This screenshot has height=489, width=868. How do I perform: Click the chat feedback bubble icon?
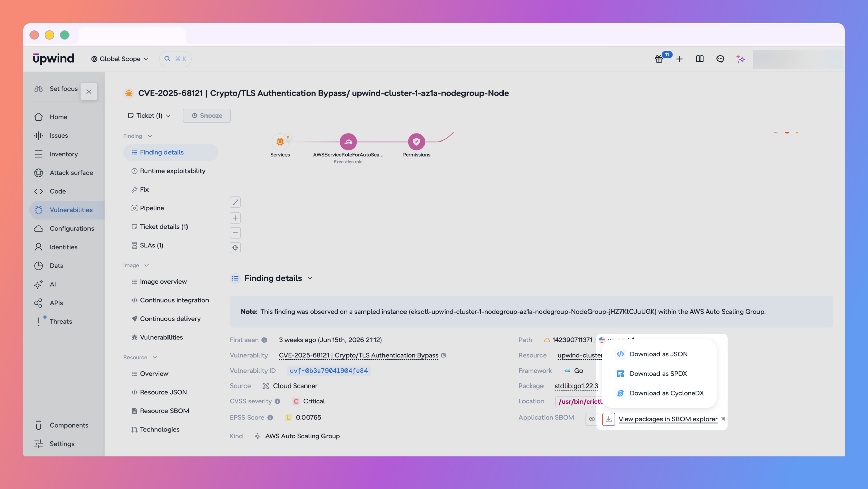tap(720, 59)
